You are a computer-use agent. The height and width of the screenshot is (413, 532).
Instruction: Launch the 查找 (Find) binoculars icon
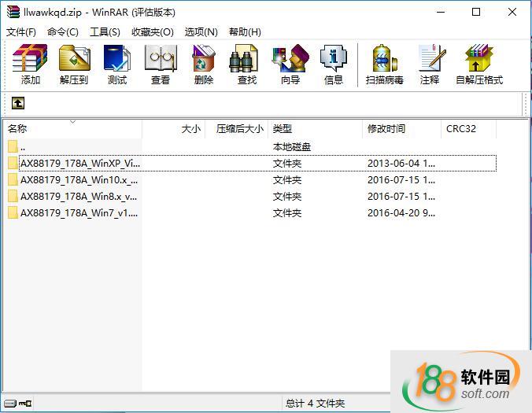247,65
